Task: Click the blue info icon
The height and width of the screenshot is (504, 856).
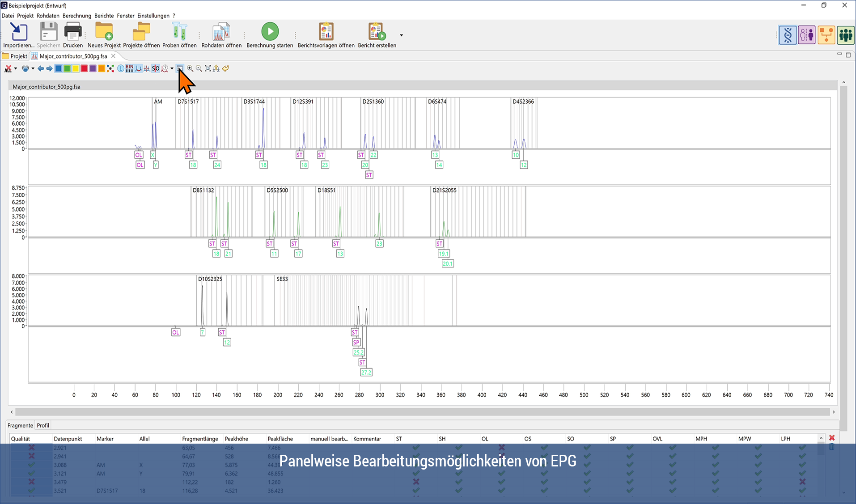Action: [x=121, y=68]
